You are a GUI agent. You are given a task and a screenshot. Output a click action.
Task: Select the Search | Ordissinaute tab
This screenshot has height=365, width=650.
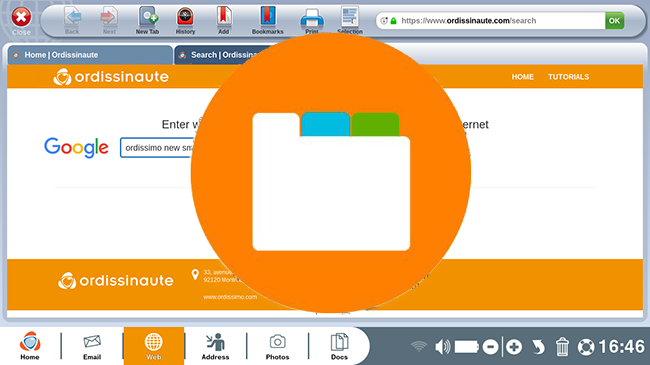220,55
